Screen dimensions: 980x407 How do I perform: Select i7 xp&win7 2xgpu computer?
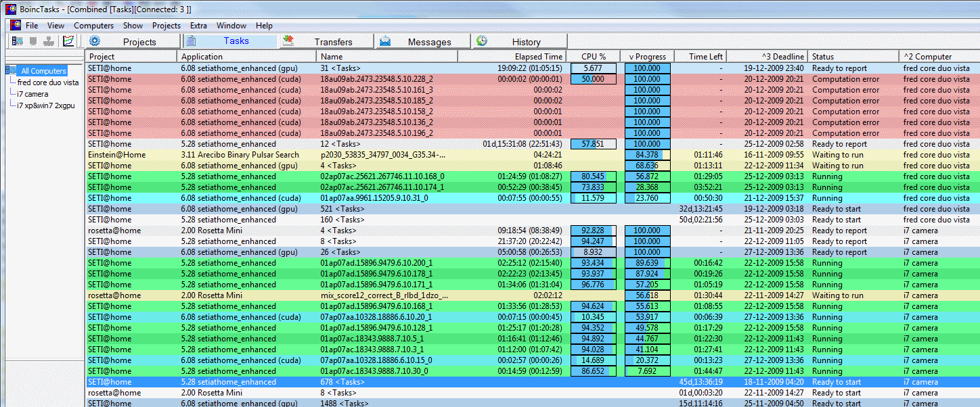tap(47, 105)
